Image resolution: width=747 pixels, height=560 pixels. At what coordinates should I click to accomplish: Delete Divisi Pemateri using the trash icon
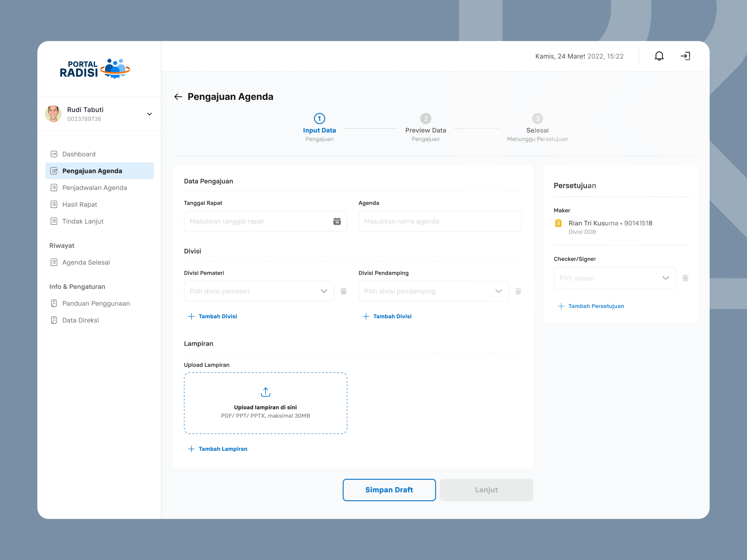pyautogui.click(x=344, y=291)
